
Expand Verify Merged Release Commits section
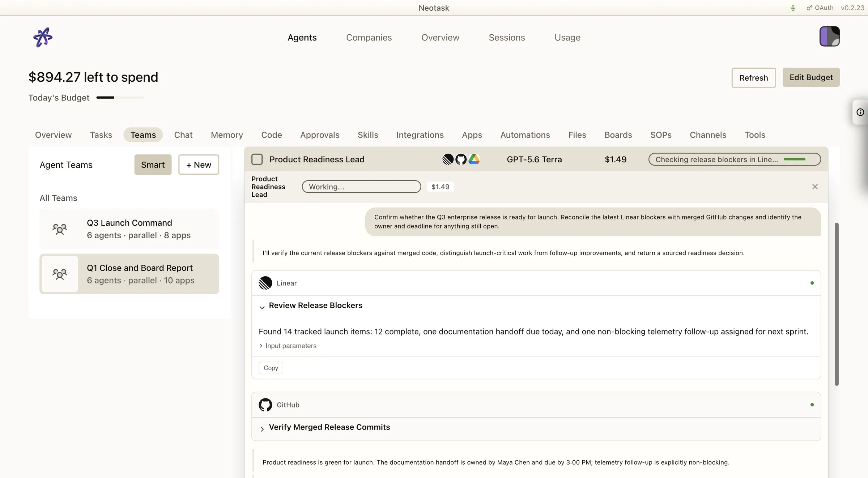pyautogui.click(x=262, y=429)
